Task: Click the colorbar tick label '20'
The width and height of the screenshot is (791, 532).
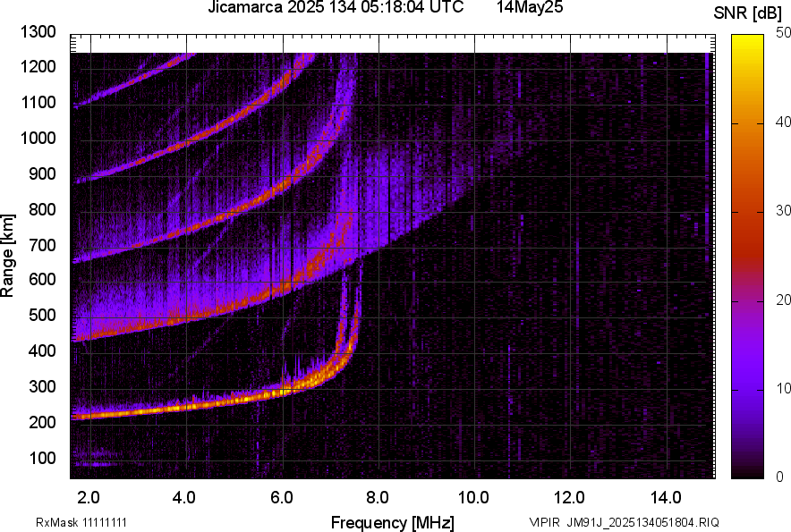Action: coord(783,300)
